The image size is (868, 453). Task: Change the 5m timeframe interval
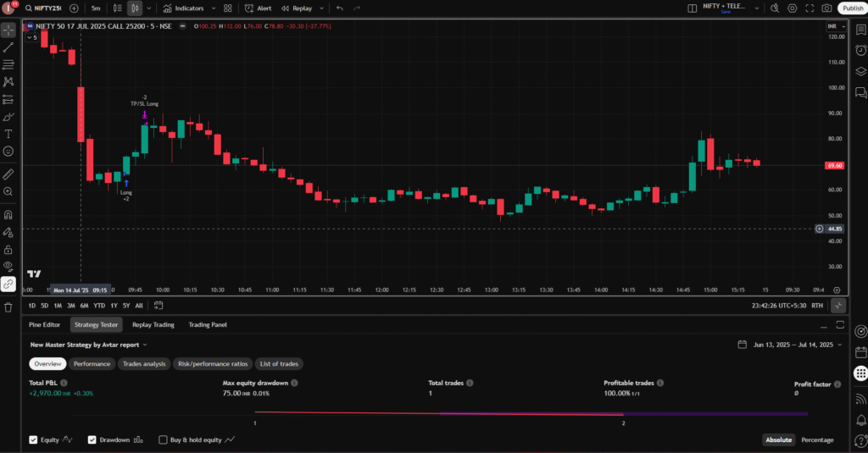tap(96, 8)
